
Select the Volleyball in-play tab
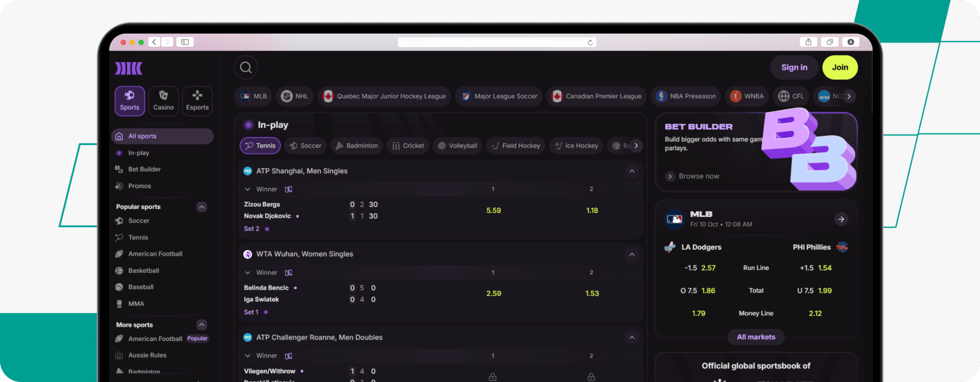point(457,146)
